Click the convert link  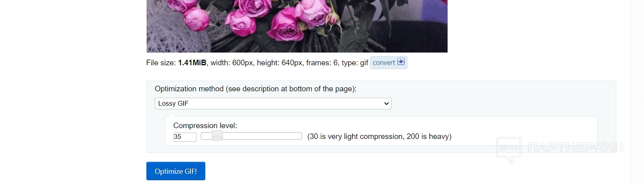tap(384, 62)
